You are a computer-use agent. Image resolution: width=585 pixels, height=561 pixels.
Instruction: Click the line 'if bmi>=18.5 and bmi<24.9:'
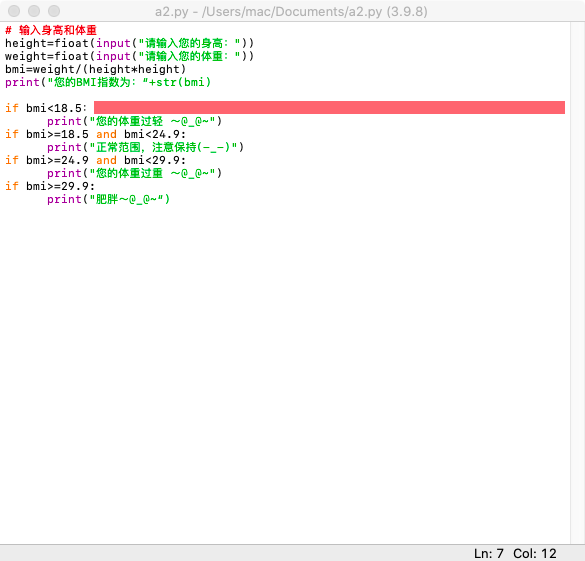95,134
